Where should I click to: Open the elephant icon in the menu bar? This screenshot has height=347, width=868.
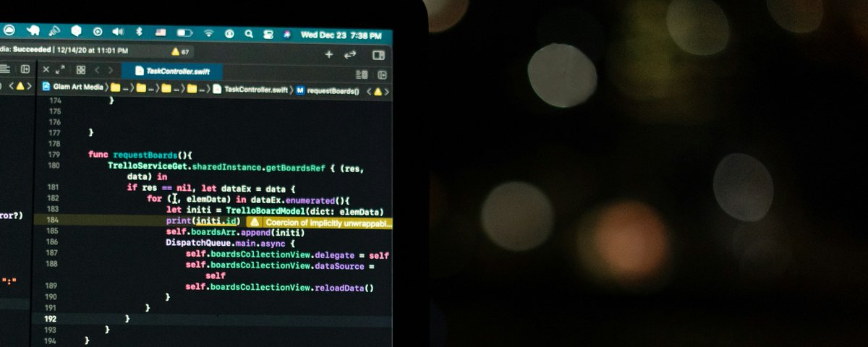click(33, 30)
